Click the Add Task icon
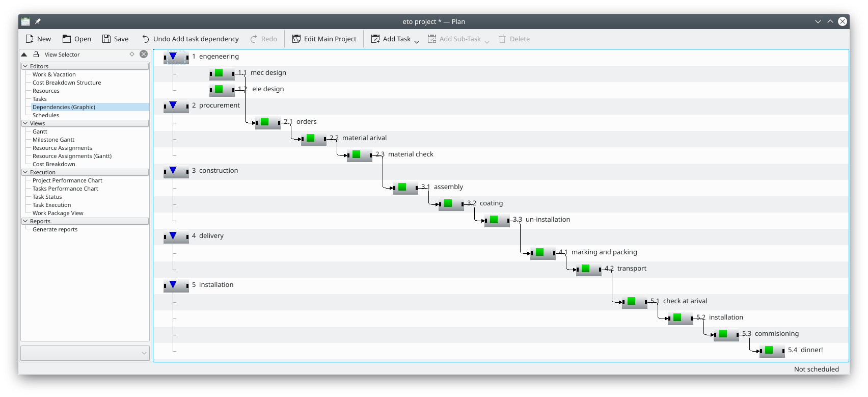Screen dimensions: 868x397 (375, 39)
